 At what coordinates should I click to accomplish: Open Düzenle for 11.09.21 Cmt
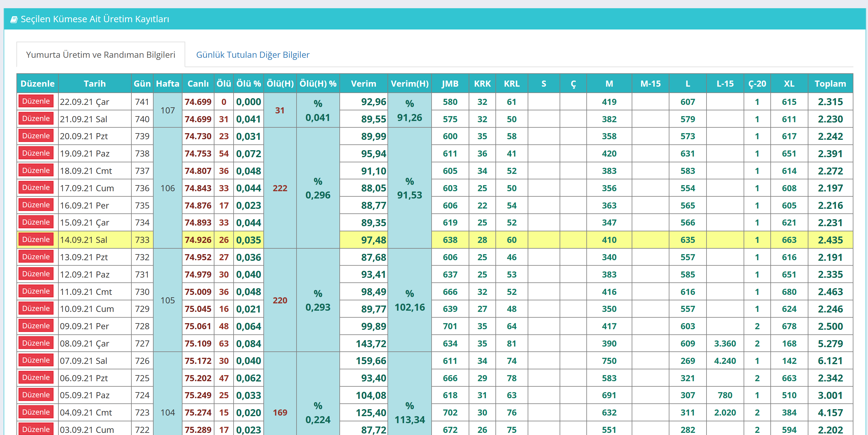[36, 291]
